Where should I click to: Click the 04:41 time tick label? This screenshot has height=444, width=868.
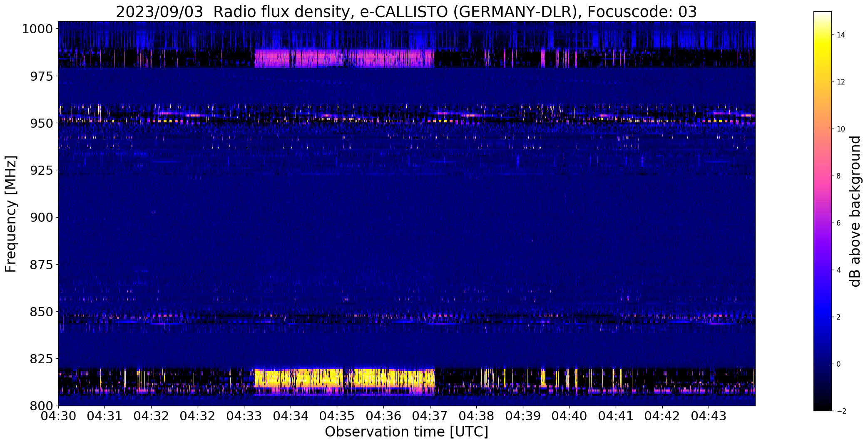tap(616, 416)
